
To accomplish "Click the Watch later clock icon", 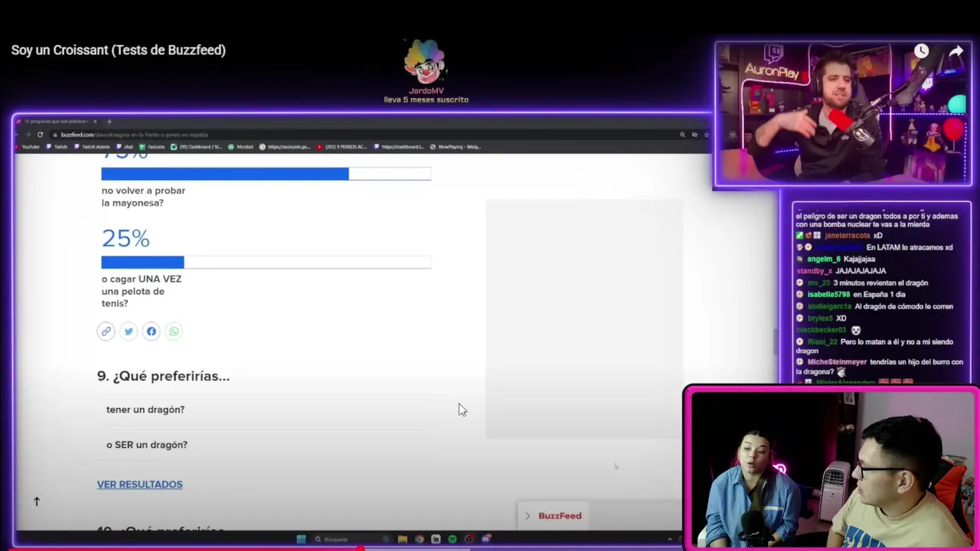I will 921,51.
